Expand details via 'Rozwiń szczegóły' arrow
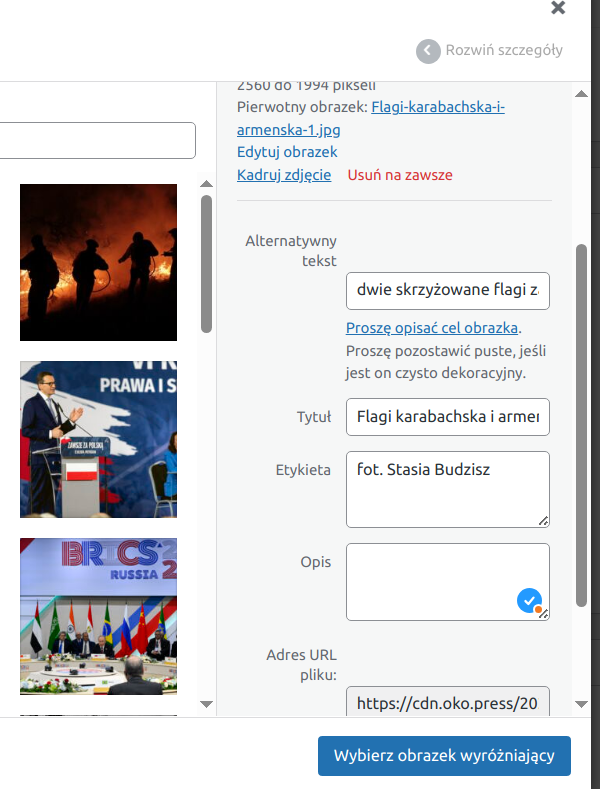The image size is (600, 789). pos(428,51)
